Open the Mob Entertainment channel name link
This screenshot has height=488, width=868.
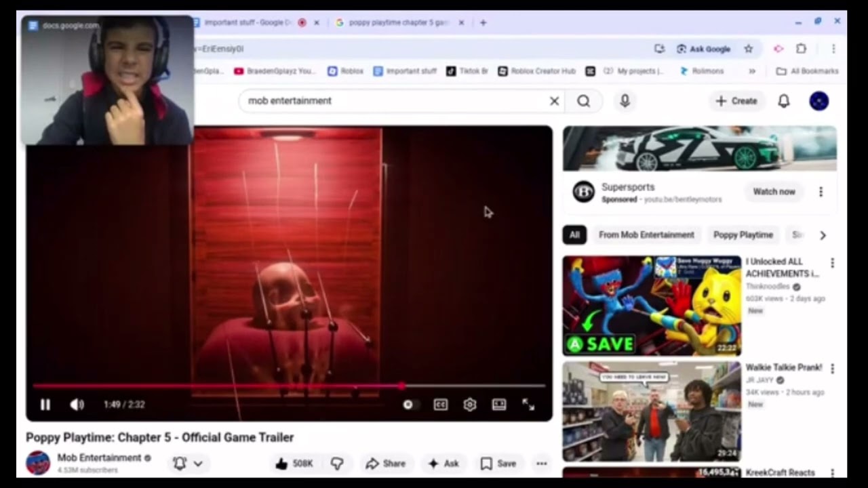99,458
